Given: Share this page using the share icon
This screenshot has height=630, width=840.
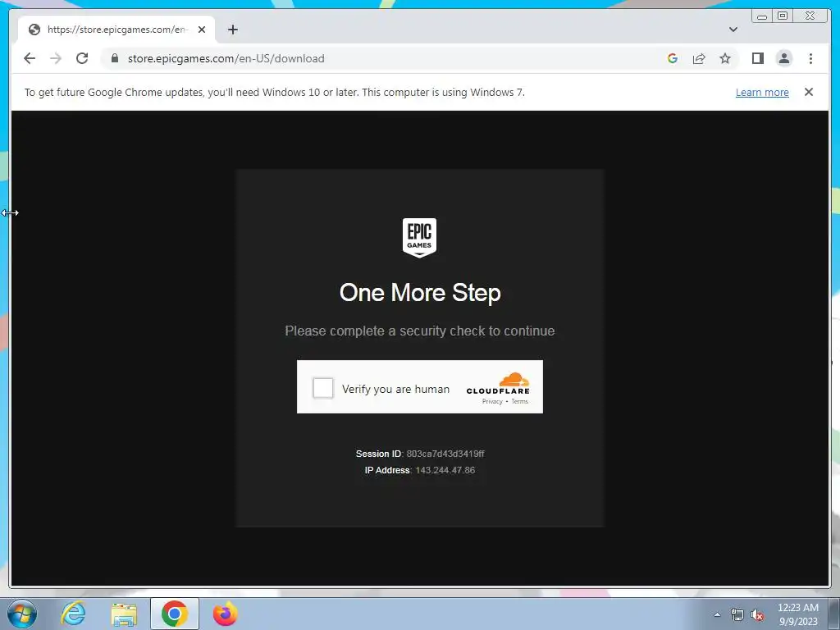Looking at the screenshot, I should click(x=699, y=58).
